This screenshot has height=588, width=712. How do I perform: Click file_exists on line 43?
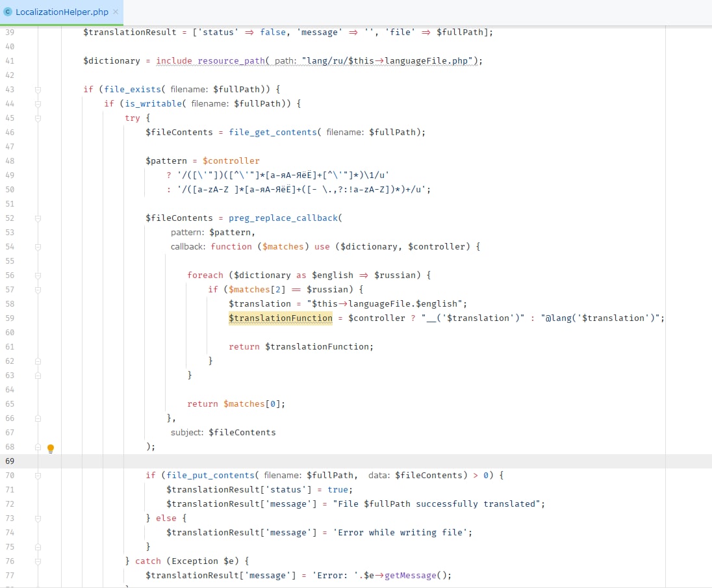133,90
